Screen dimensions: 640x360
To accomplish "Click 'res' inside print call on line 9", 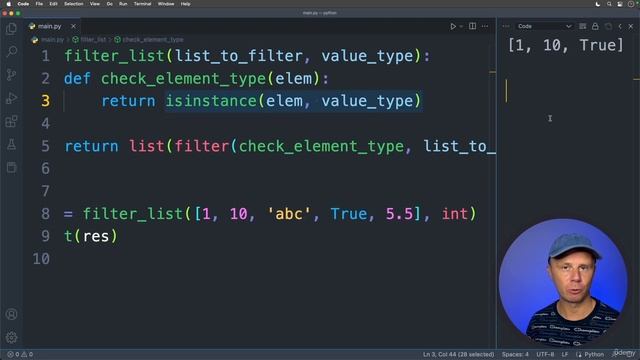I will (96, 236).
